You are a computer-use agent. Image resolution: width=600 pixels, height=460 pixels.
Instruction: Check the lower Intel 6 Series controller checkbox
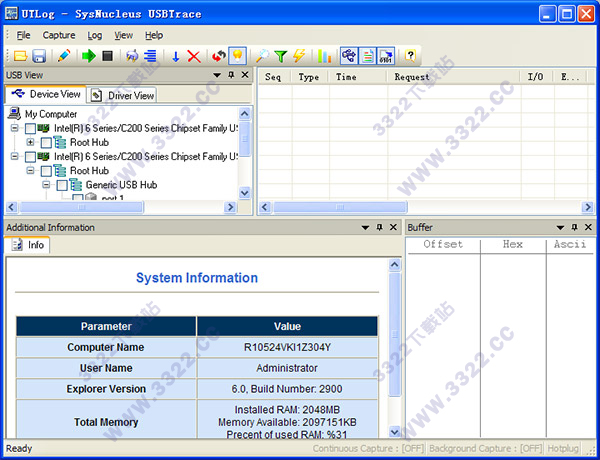tap(30, 157)
